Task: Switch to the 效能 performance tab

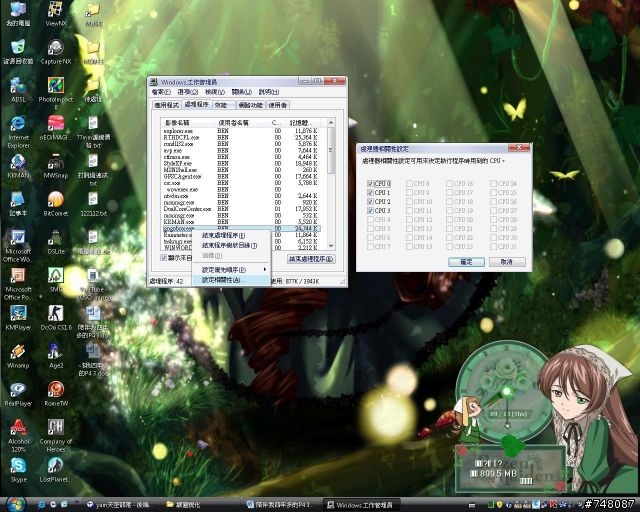Action: click(223, 105)
